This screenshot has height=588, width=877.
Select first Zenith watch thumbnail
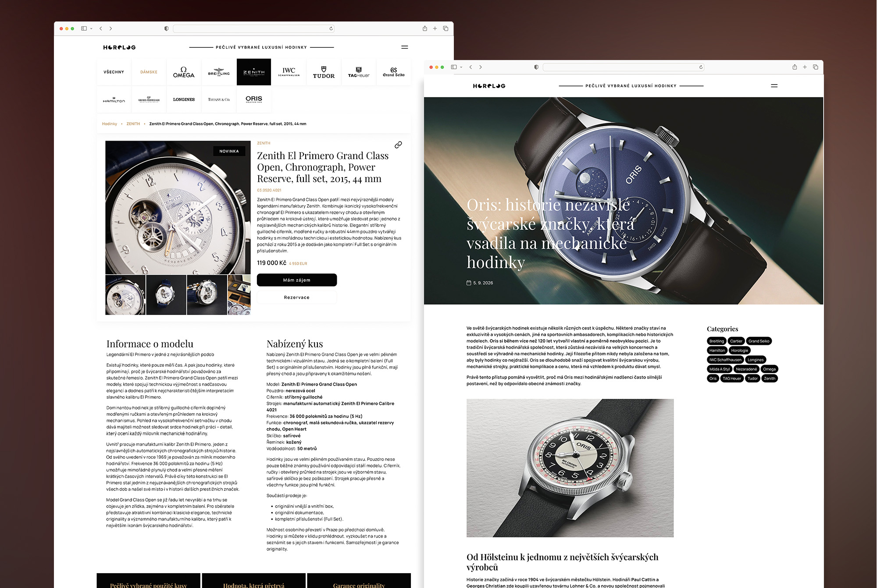tap(125, 295)
